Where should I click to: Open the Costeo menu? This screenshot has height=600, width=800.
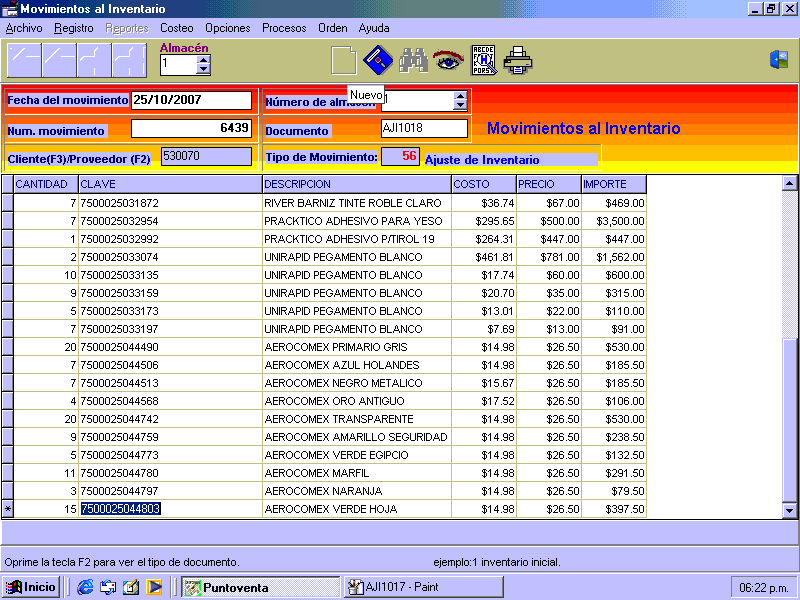[x=177, y=28]
